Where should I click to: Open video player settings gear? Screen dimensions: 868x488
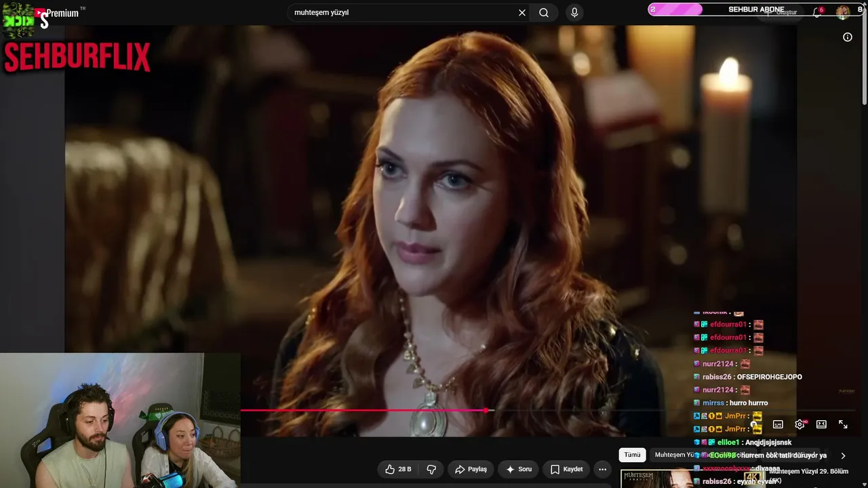pos(800,424)
